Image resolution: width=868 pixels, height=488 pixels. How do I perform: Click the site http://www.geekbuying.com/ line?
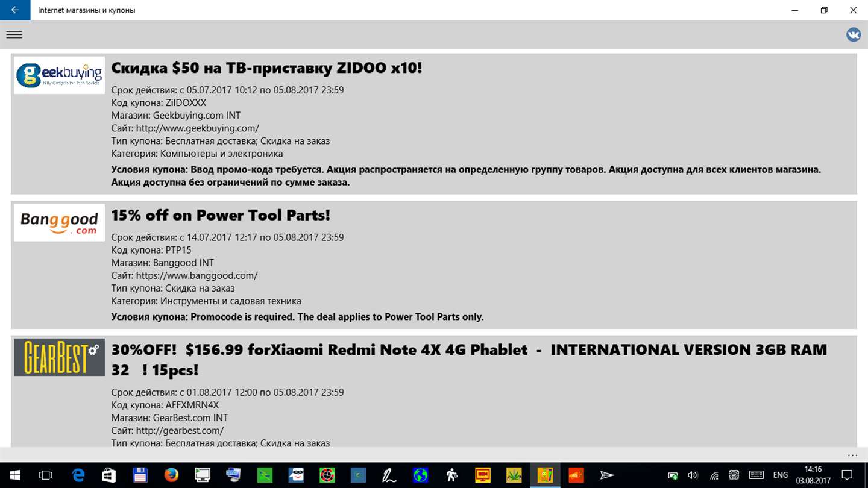tap(185, 128)
